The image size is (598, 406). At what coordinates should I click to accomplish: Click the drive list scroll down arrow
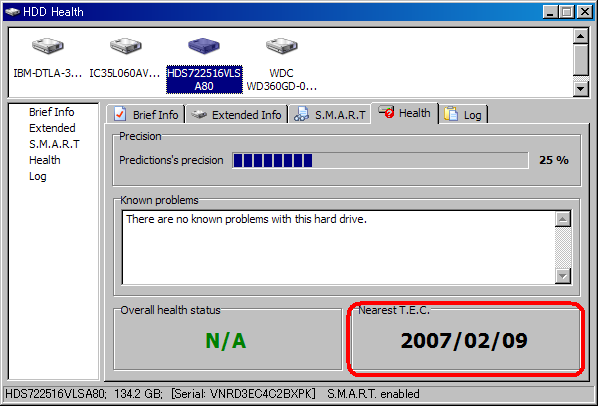[x=580, y=89]
